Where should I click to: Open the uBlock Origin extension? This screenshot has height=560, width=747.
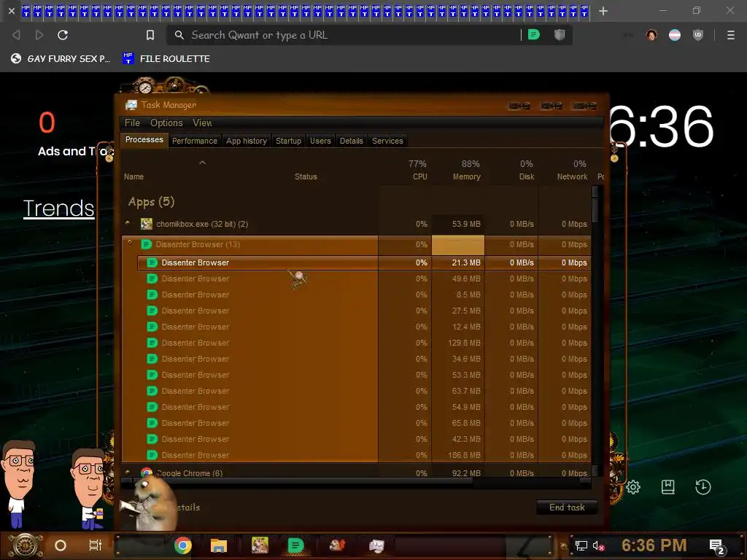(698, 35)
